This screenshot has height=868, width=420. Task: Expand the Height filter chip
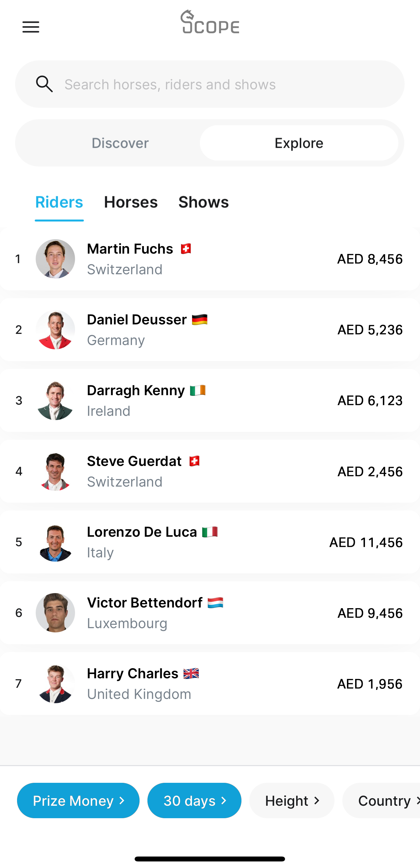coord(292,800)
